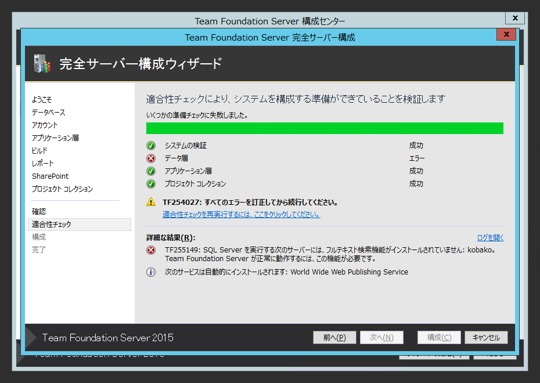The image size is (540, 383).
Task: Click the 前へ(P) button
Action: point(334,338)
